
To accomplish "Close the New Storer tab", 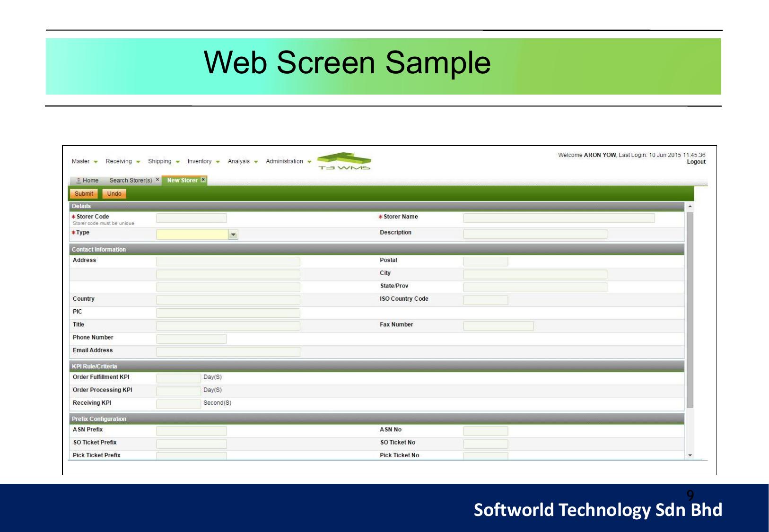I will click(203, 180).
